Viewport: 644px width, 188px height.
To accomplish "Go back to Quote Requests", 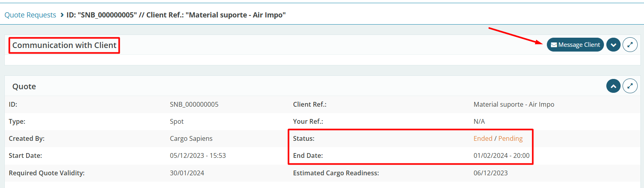I will point(30,15).
